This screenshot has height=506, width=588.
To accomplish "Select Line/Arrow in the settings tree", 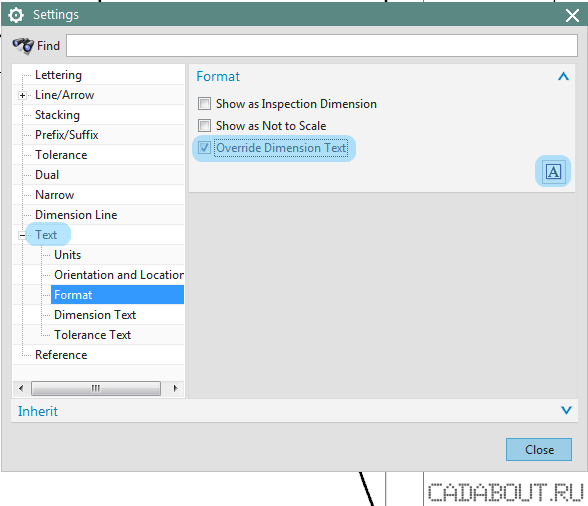I will (64, 95).
